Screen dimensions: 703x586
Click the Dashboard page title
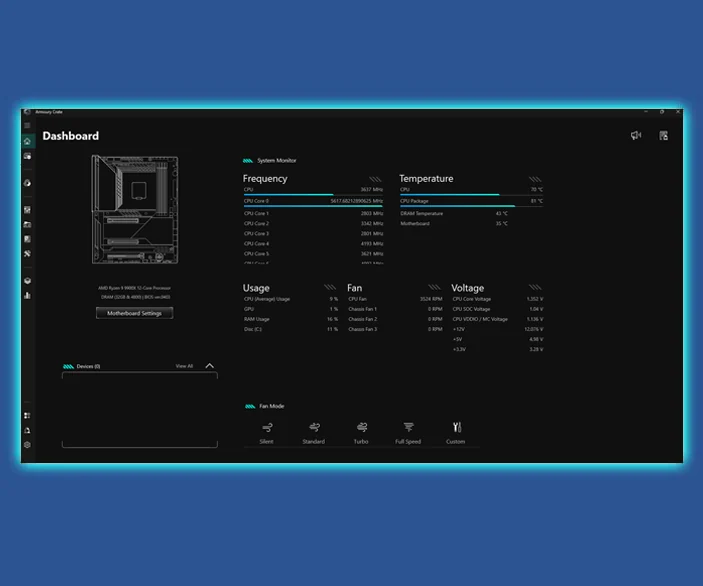(x=70, y=136)
